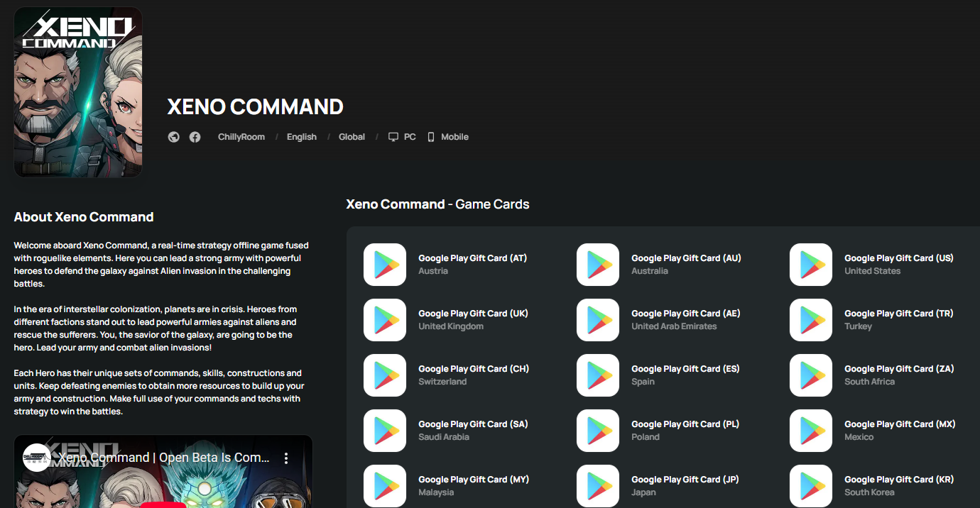Select Google Play Gift Card (CH) link
Image resolution: width=980 pixels, height=508 pixels.
(474, 369)
